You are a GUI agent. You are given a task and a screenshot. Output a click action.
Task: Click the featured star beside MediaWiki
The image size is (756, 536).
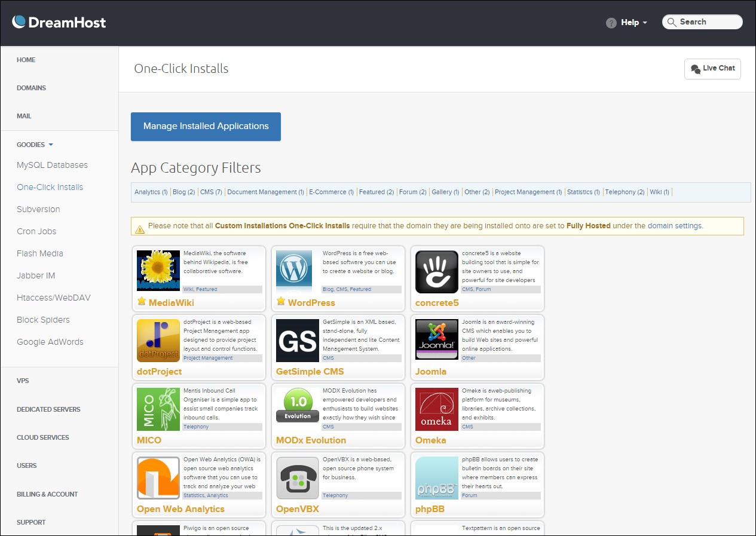[142, 301]
